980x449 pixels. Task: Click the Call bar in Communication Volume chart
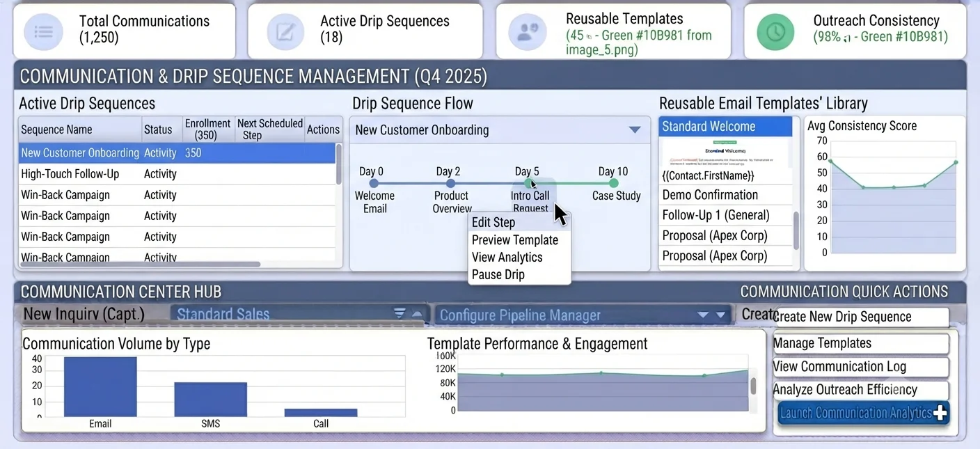(321, 413)
